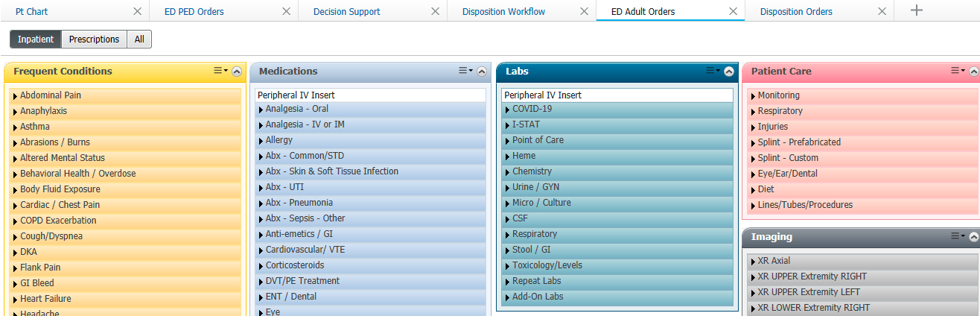Add a new tab with plus icon

(917, 10)
